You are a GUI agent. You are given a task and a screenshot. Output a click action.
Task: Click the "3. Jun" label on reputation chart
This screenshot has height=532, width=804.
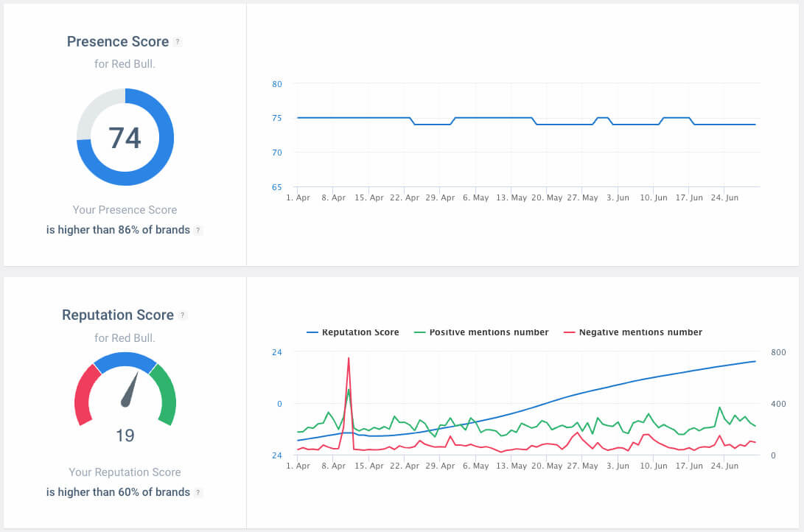pyautogui.click(x=618, y=466)
